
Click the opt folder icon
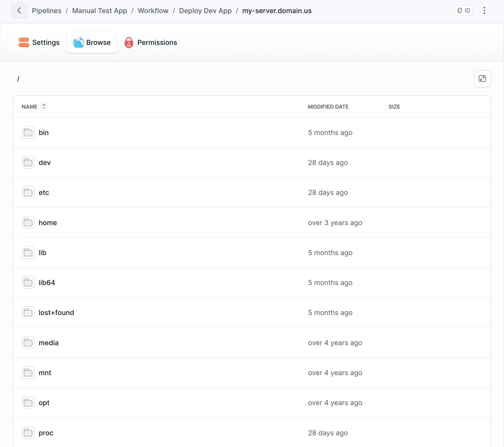click(x=28, y=403)
